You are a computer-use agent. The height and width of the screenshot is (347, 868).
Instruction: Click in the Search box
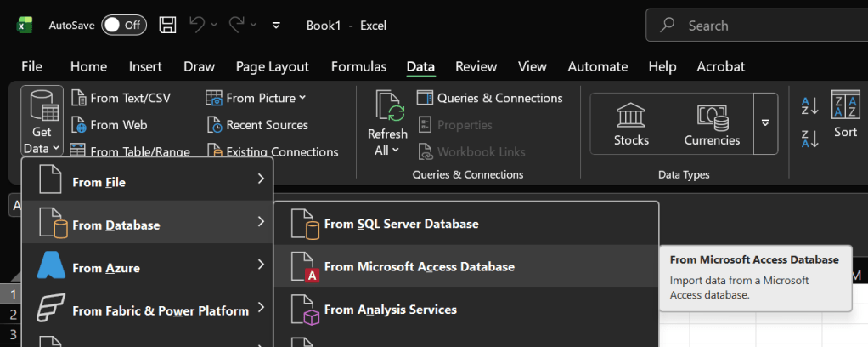[x=757, y=26]
